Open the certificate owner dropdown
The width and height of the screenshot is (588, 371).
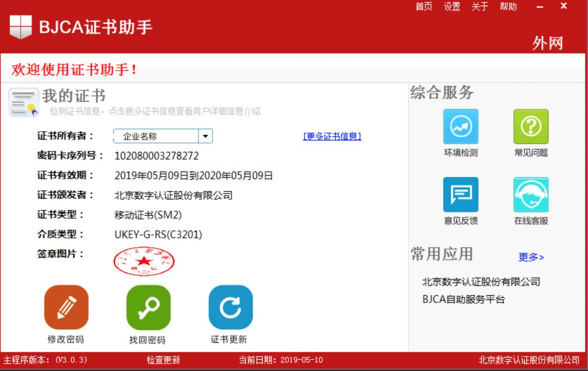click(206, 136)
